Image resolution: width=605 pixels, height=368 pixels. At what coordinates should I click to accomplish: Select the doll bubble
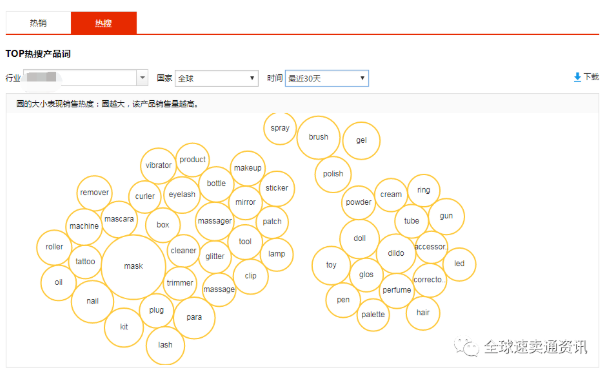pyautogui.click(x=360, y=239)
